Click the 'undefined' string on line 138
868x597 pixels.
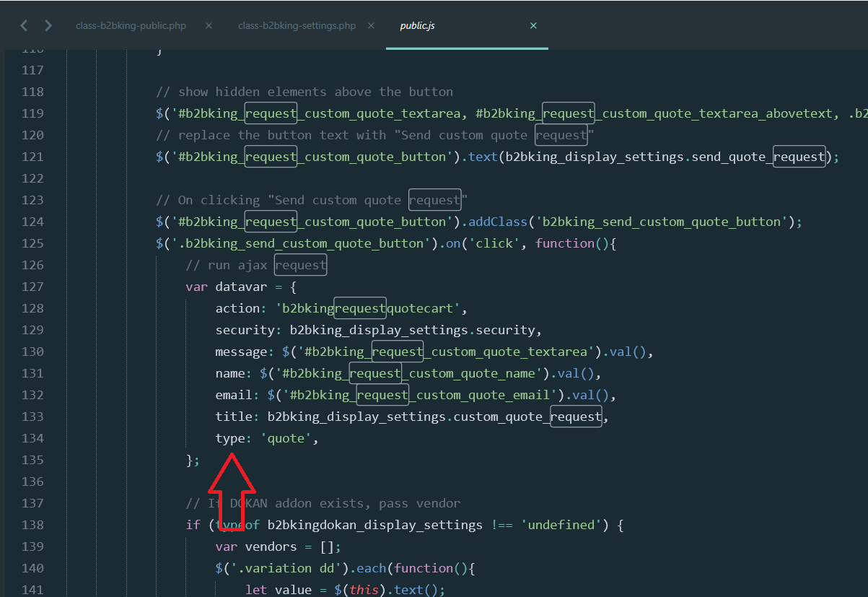click(561, 525)
